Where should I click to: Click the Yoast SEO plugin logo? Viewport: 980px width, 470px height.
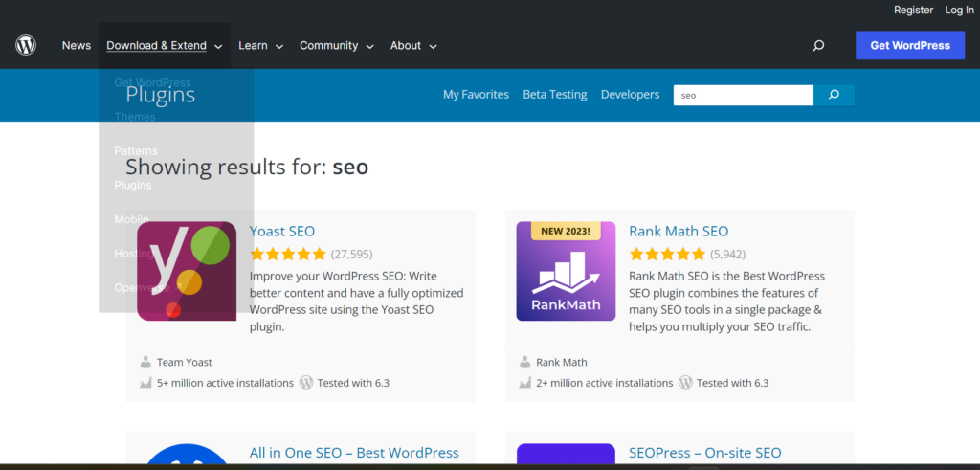pos(187,271)
